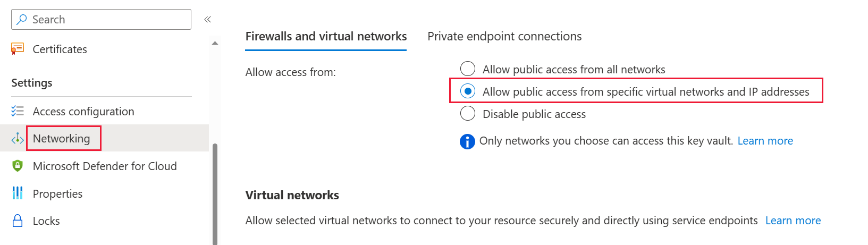The image size is (868, 245).
Task: Open Microsoft Defender for Cloud settings
Action: (105, 166)
